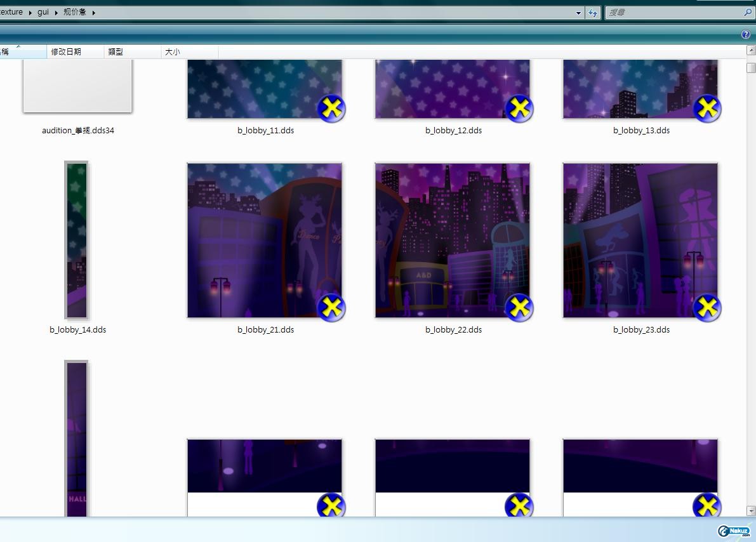Expand the arrow after the last breadcrumb folder
The height and width of the screenshot is (542, 756).
[93, 12]
